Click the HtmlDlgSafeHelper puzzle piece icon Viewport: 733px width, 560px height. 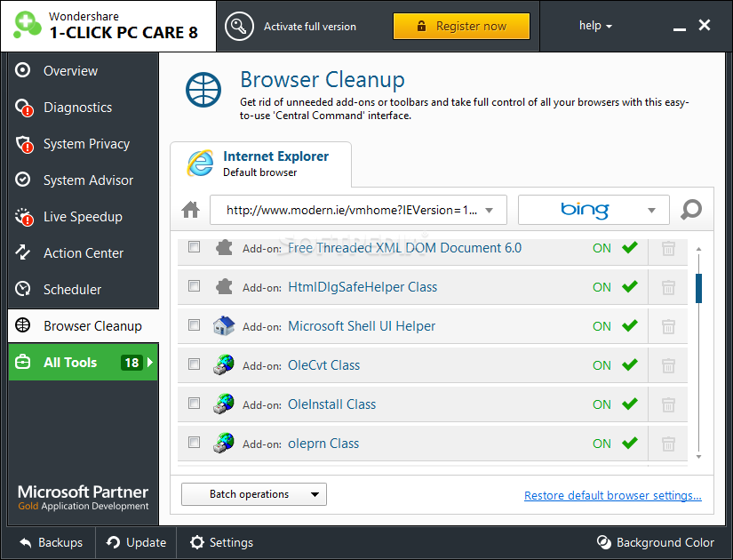[224, 286]
